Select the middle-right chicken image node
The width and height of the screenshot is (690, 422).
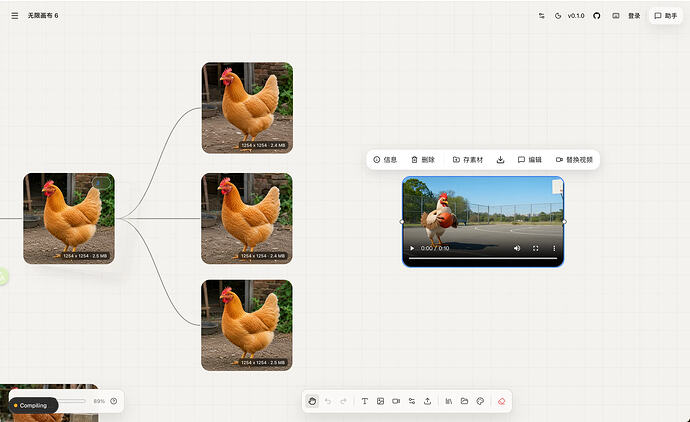[x=247, y=218]
